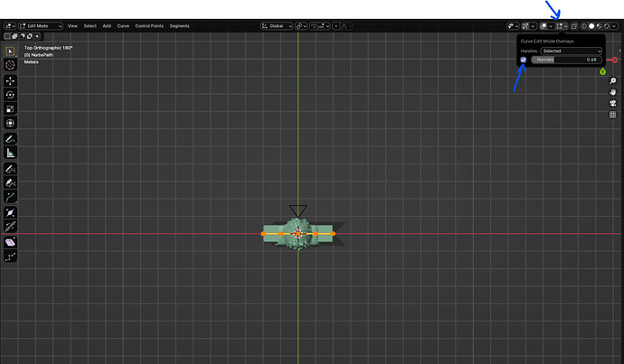
Task: Set selection mode to new selection icon
Action: pyautogui.click(x=7, y=36)
